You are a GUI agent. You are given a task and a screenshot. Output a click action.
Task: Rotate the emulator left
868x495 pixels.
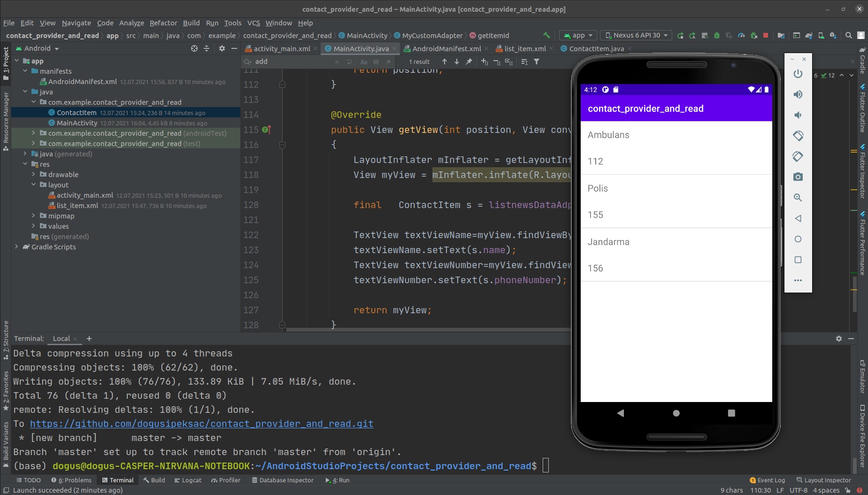[x=798, y=135]
